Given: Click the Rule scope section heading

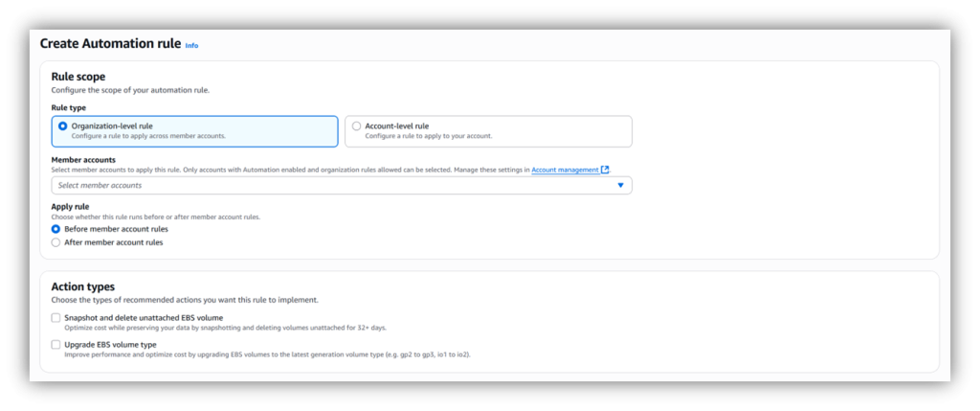Looking at the screenshot, I should point(78,77).
